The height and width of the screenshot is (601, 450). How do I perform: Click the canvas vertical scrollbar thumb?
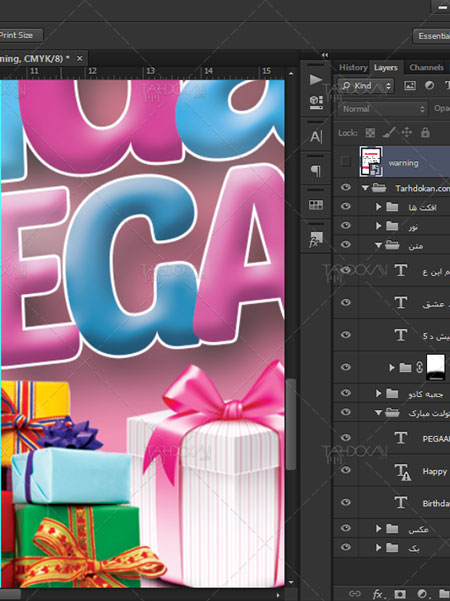coord(291,424)
